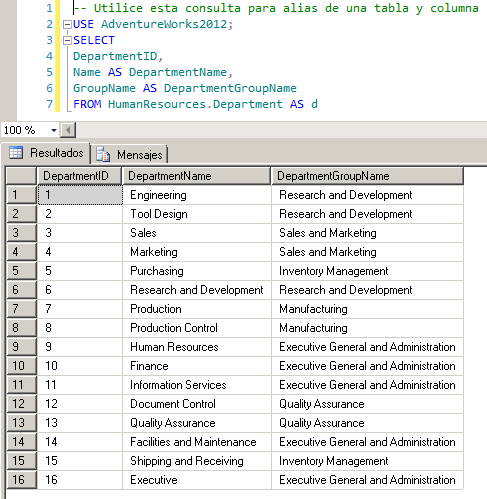Select row header 1 in results grid
The image size is (487, 499).
21,195
